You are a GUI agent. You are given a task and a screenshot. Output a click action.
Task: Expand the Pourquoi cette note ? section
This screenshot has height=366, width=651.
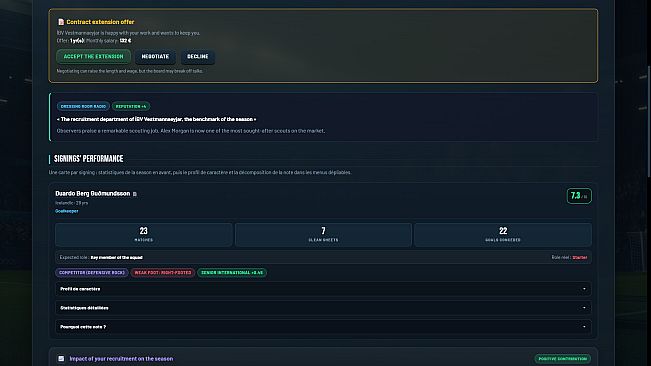pyautogui.click(x=323, y=327)
